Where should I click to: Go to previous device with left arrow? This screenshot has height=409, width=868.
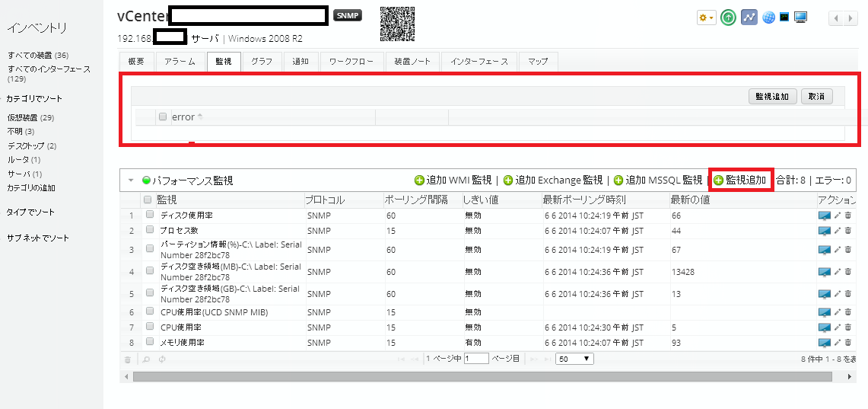point(836,19)
